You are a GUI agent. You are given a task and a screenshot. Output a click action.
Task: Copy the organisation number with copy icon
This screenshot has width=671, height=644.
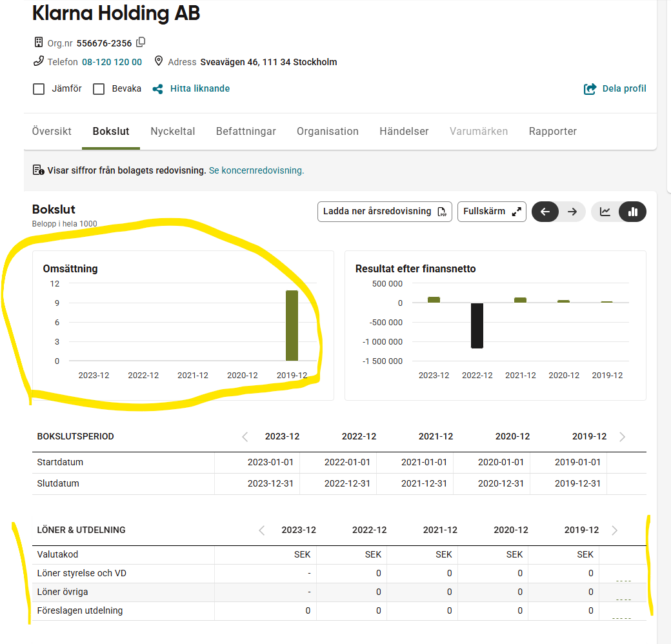[x=141, y=43]
